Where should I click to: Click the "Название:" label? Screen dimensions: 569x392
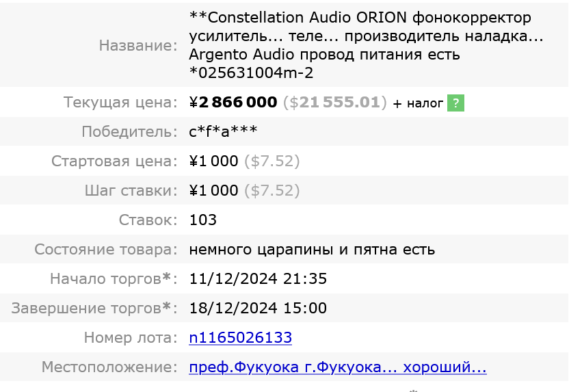(138, 45)
